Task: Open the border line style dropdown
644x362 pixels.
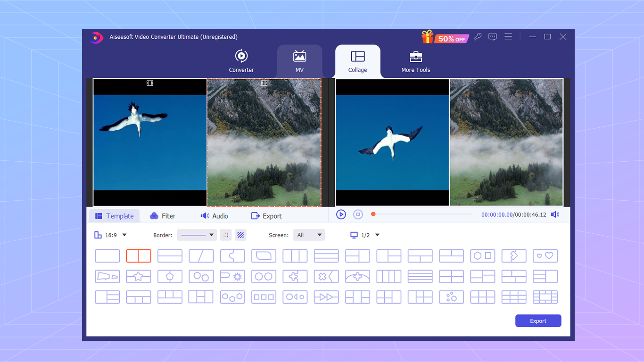Action: coord(197,235)
